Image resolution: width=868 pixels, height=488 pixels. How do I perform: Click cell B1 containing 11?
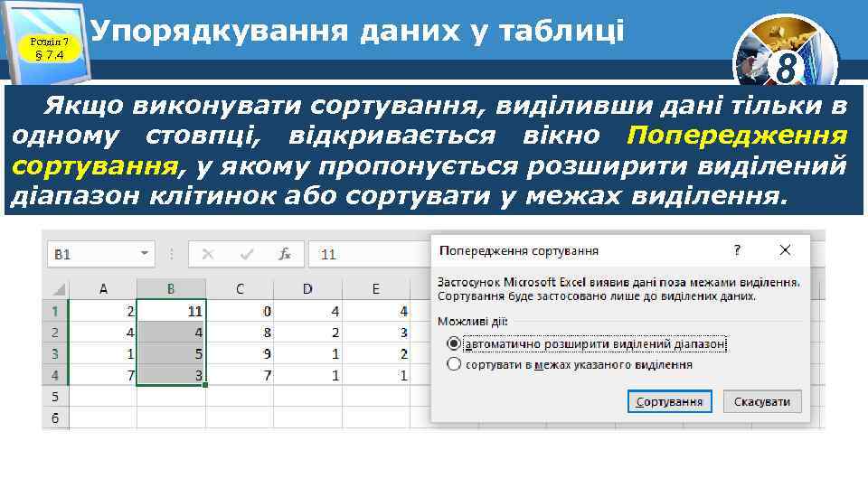coord(171,311)
